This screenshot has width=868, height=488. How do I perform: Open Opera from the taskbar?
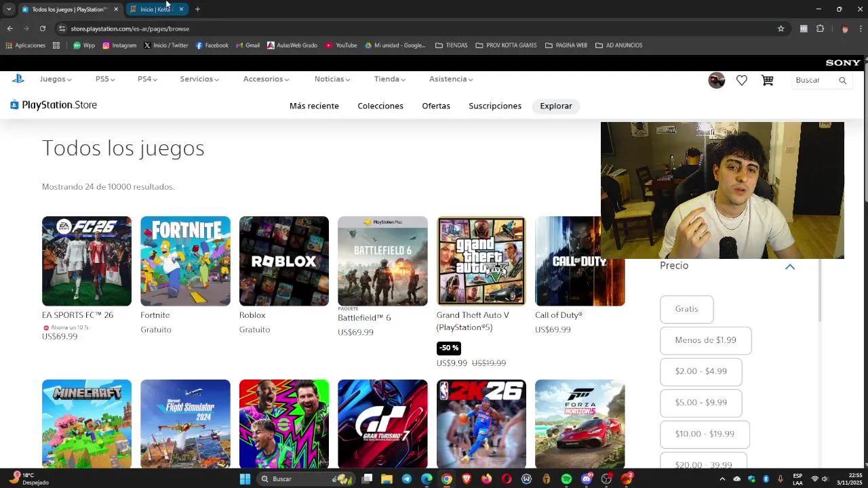pyautogui.click(x=507, y=479)
